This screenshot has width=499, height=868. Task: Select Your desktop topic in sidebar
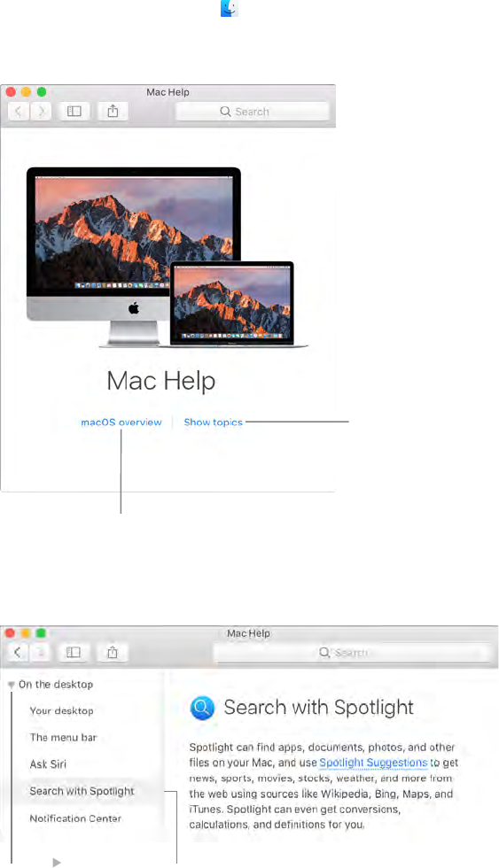(x=61, y=710)
